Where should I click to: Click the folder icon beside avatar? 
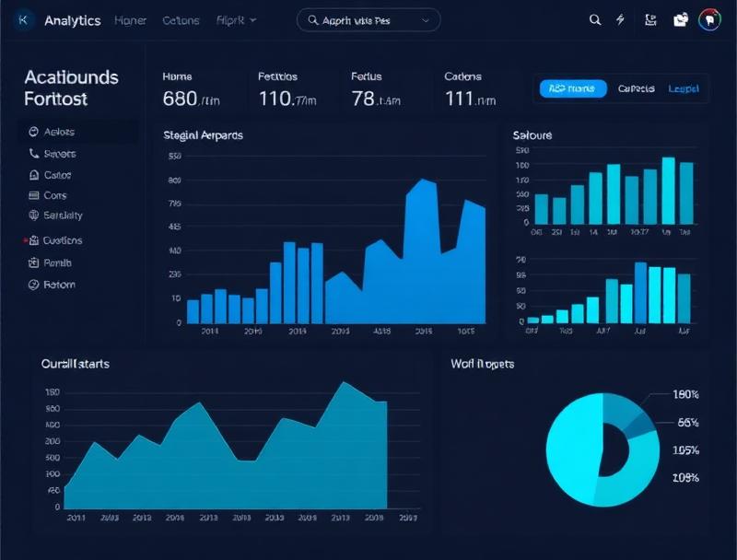pos(680,19)
